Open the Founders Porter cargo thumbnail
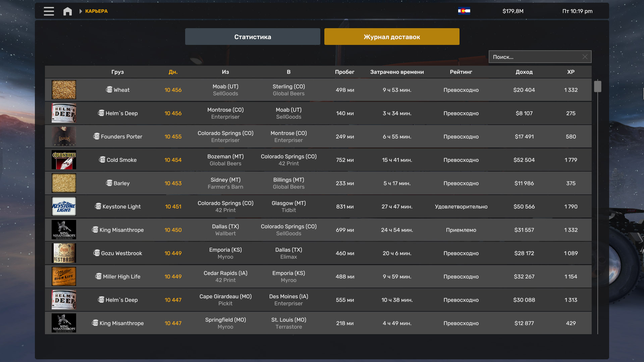Image resolution: width=644 pixels, height=362 pixels. point(64,136)
